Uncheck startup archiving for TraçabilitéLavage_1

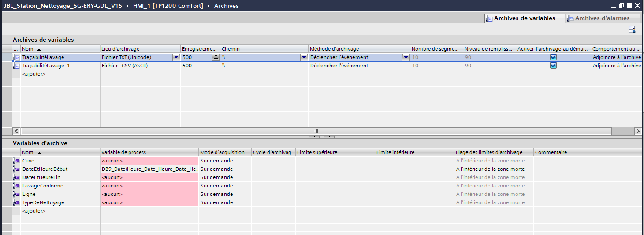pos(553,66)
